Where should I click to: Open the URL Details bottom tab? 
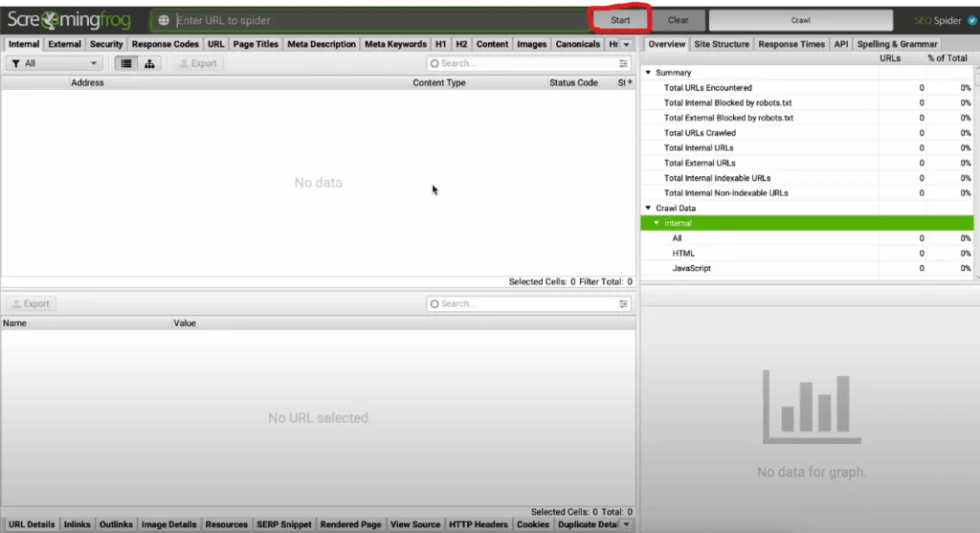pyautogui.click(x=32, y=525)
